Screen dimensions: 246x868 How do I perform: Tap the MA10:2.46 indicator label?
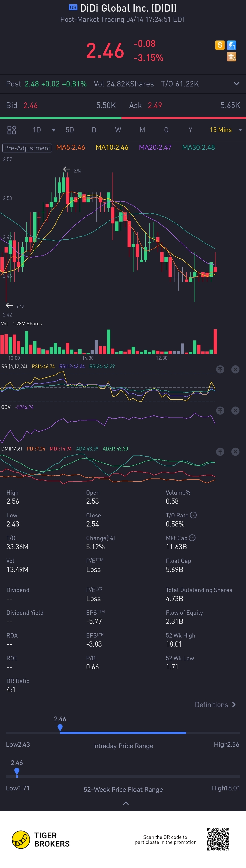pyautogui.click(x=112, y=147)
